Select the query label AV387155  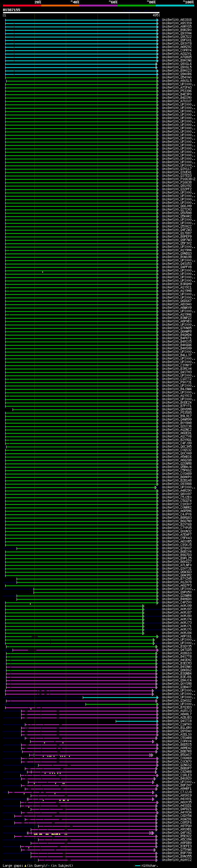[11, 10]
